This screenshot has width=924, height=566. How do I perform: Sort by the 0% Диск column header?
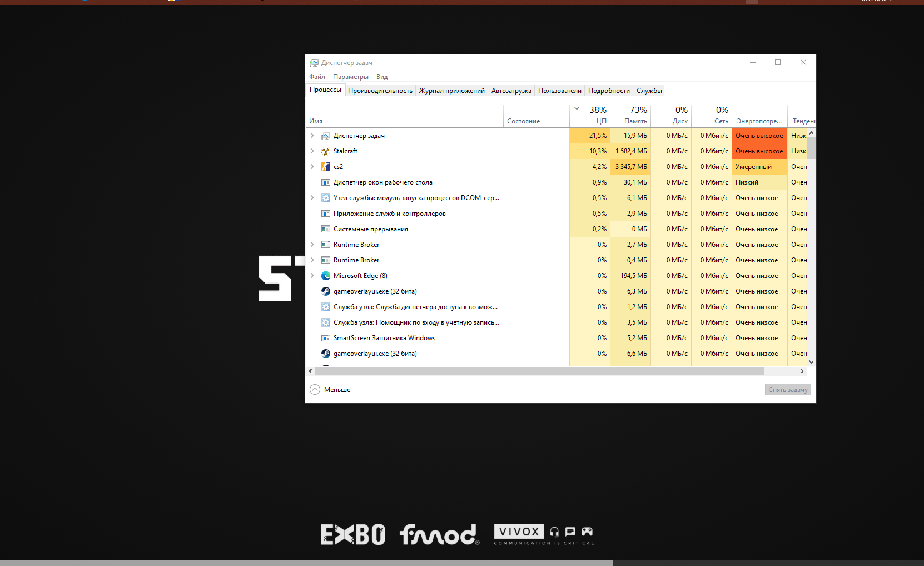(671, 115)
